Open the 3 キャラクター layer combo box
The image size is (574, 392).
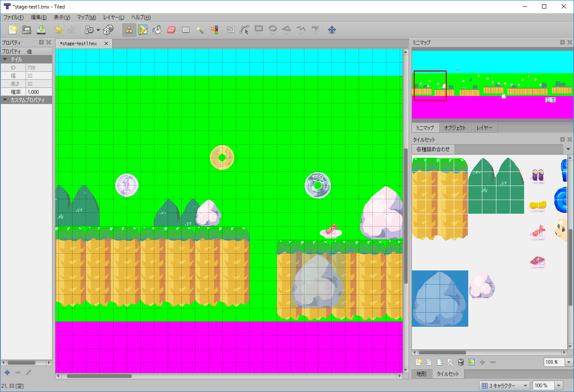(504, 385)
